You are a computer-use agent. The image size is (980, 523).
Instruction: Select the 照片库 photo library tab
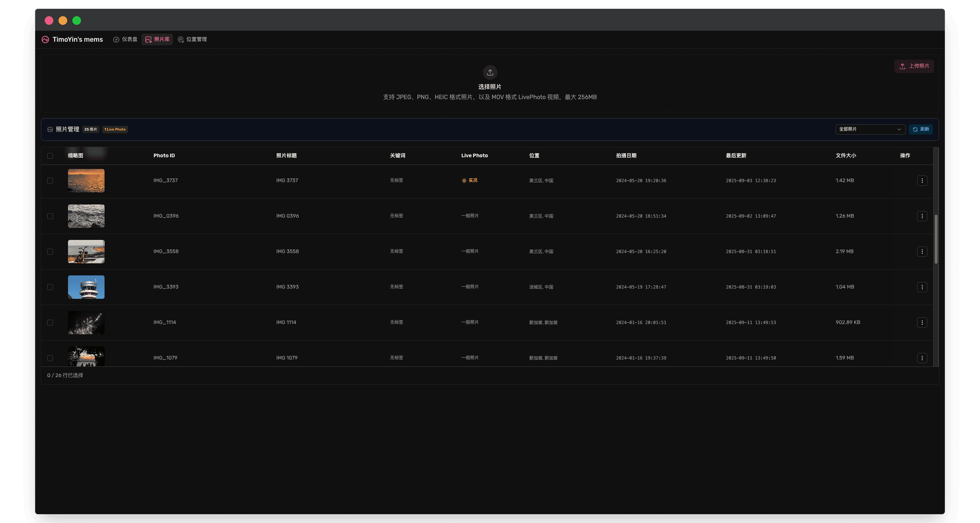pyautogui.click(x=157, y=39)
